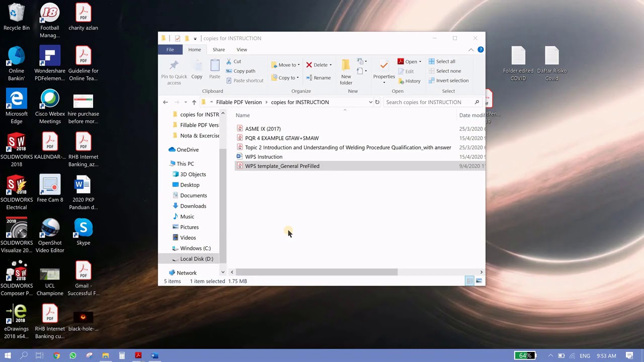Cut the selected file
The width and height of the screenshot is (644, 362).
[233, 61]
